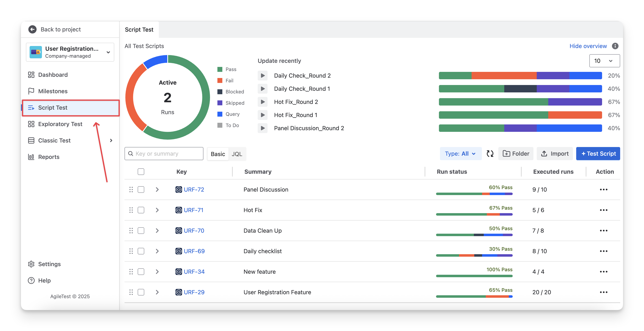Image resolution: width=644 pixels, height=331 pixels.
Task: Click the info icon beside Hide overview
Action: (615, 46)
